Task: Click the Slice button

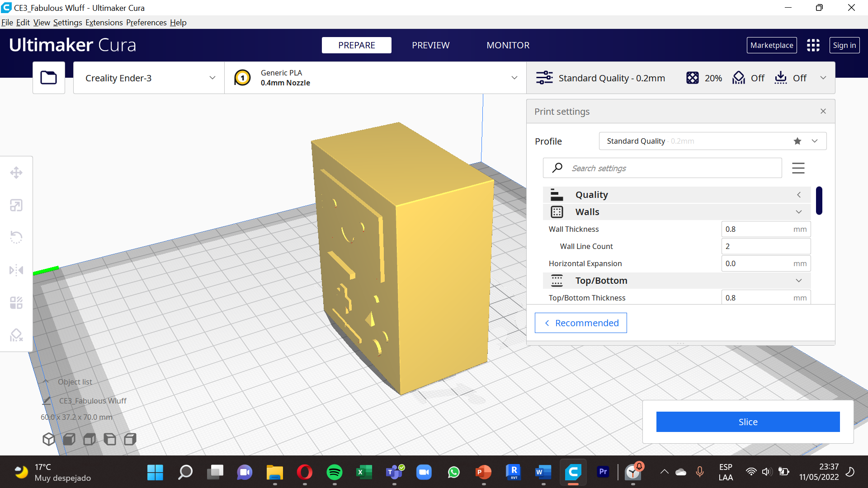Action: (748, 422)
